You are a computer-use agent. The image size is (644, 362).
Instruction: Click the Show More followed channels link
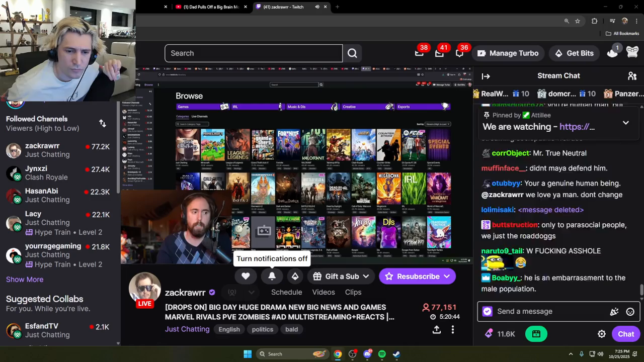click(x=25, y=280)
